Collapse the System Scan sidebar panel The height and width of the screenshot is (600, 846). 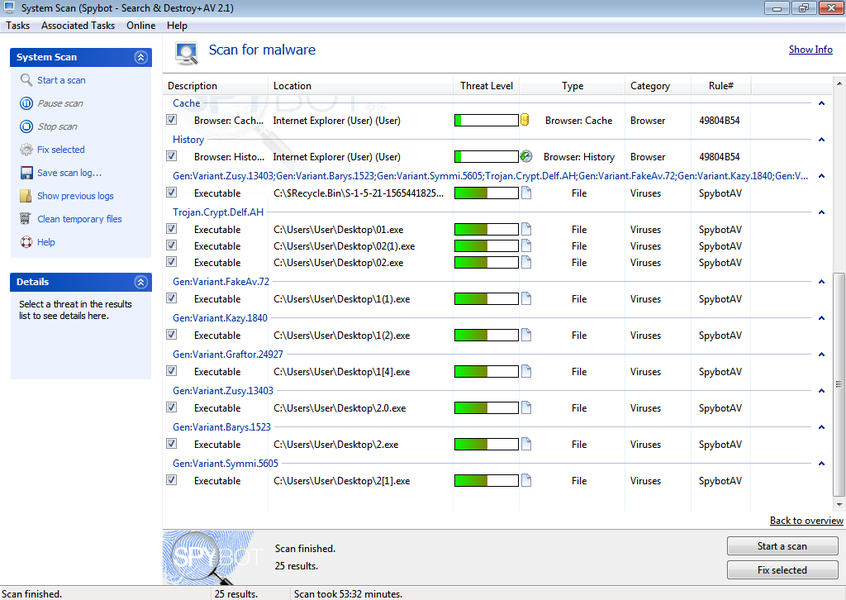click(x=141, y=57)
